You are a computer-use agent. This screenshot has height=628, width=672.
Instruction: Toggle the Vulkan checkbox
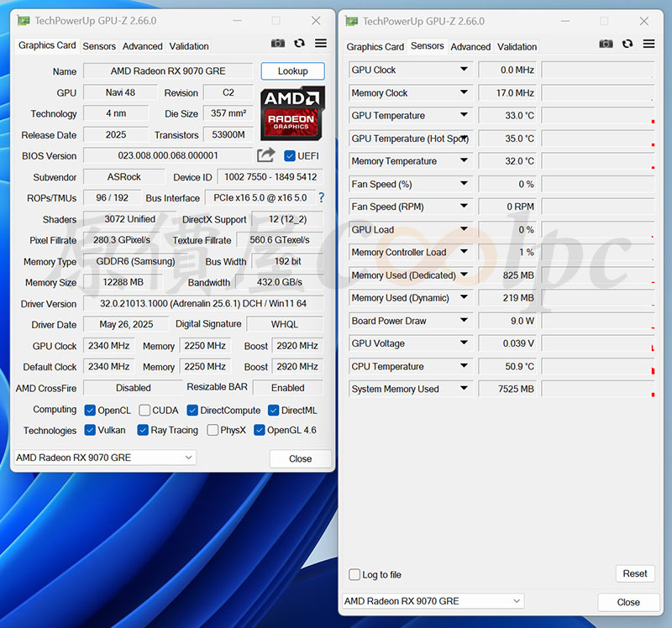pyautogui.click(x=90, y=430)
